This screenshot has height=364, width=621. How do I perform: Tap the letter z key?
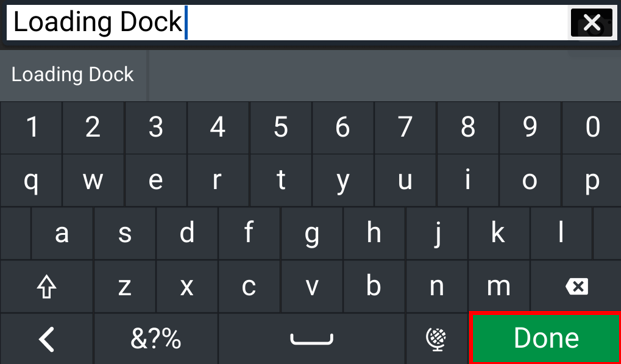(x=124, y=286)
